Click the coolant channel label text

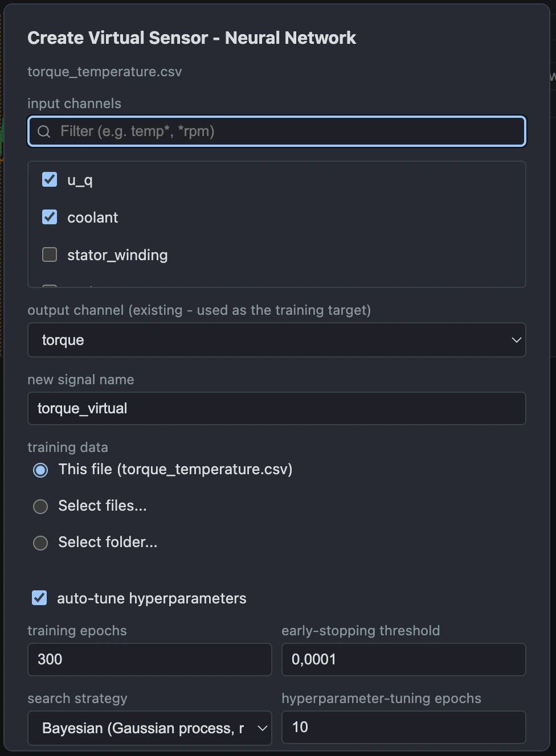(93, 217)
